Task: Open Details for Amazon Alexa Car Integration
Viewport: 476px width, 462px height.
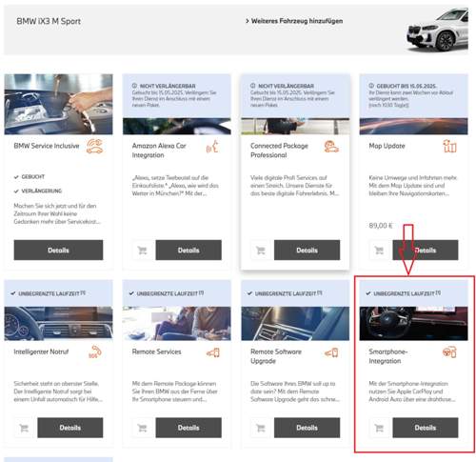Action: (x=188, y=251)
